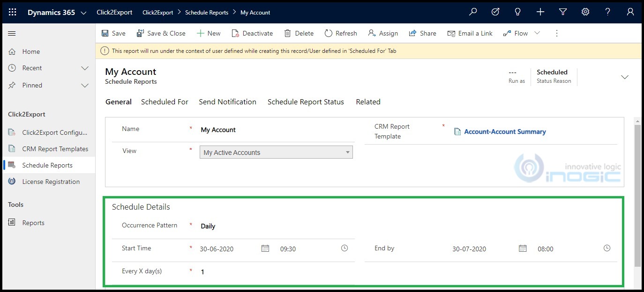This screenshot has height=292, width=644.
Task: Open the app launcher waffle icon
Action: click(x=13, y=12)
